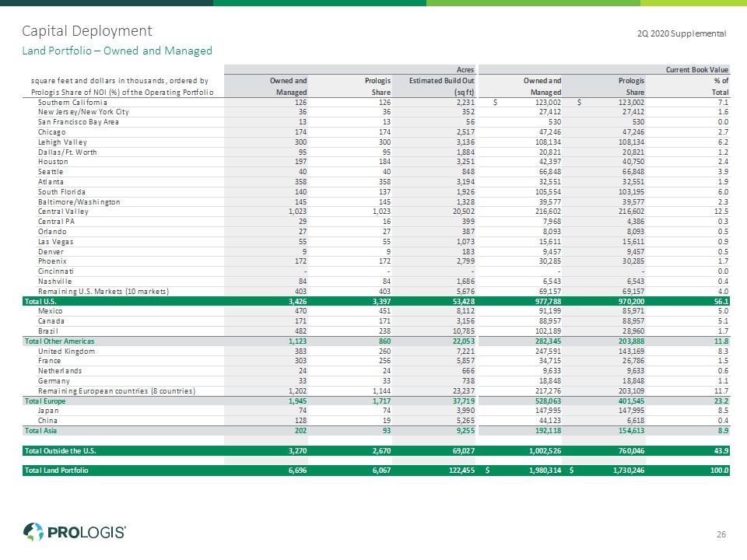The image size is (747, 560).
Task: Click total land portfolio value 1,980,314
Action: point(545,471)
